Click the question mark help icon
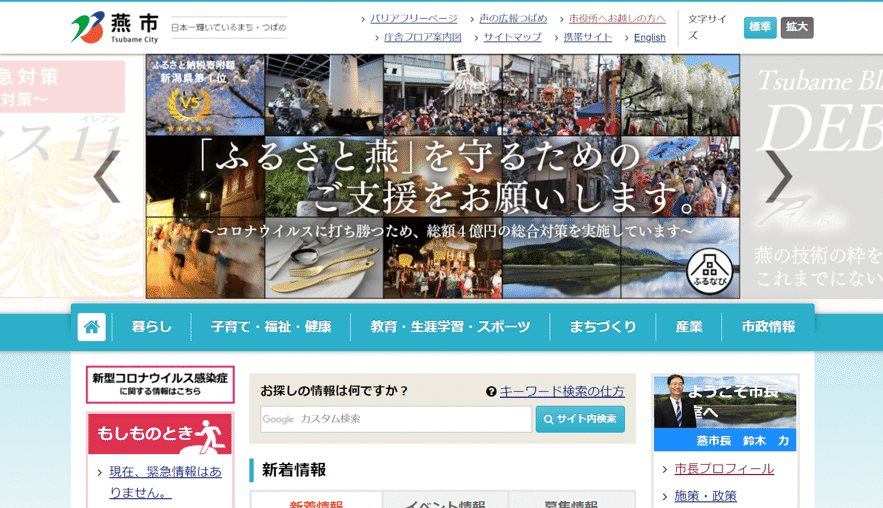 pyautogui.click(x=491, y=392)
